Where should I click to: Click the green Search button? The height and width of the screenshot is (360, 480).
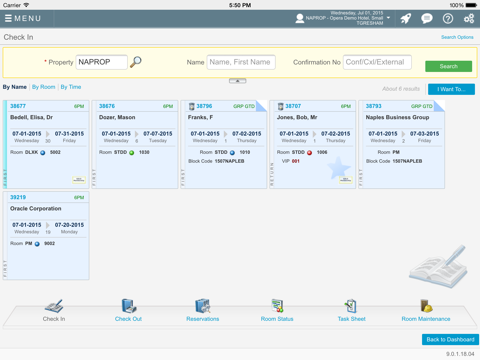(x=448, y=66)
